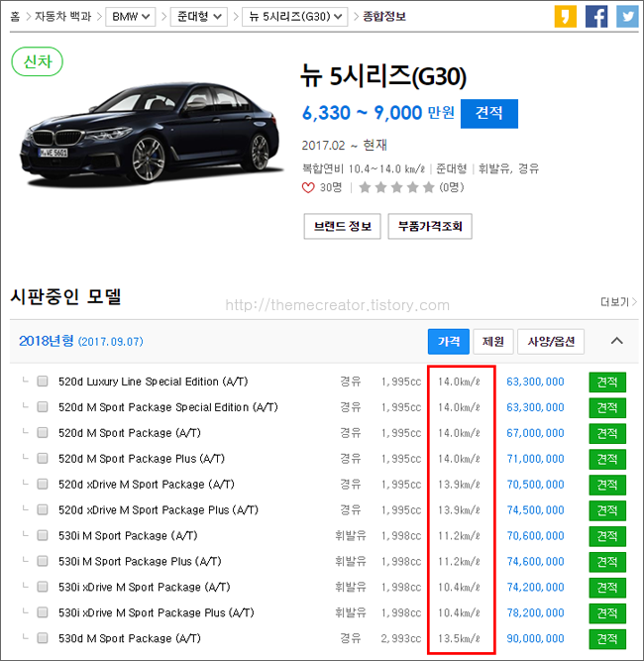Open 브랜드 정보 button
The width and height of the screenshot is (644, 661).
[342, 226]
